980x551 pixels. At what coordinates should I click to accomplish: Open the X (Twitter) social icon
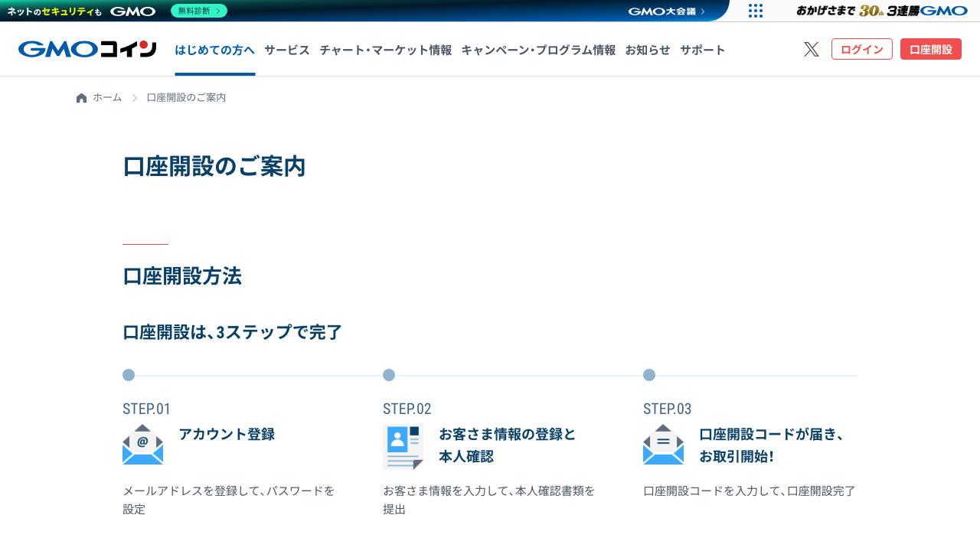(812, 49)
